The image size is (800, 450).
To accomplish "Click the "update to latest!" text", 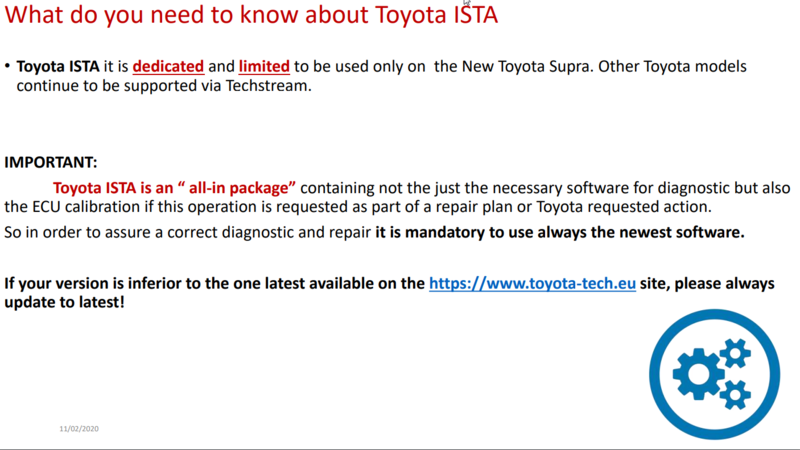I will (64, 302).
